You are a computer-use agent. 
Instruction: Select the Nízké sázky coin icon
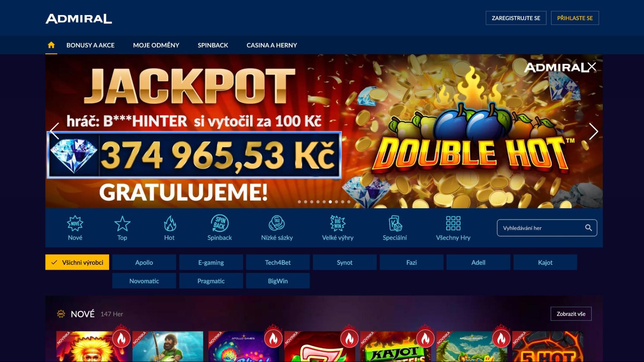277,223
